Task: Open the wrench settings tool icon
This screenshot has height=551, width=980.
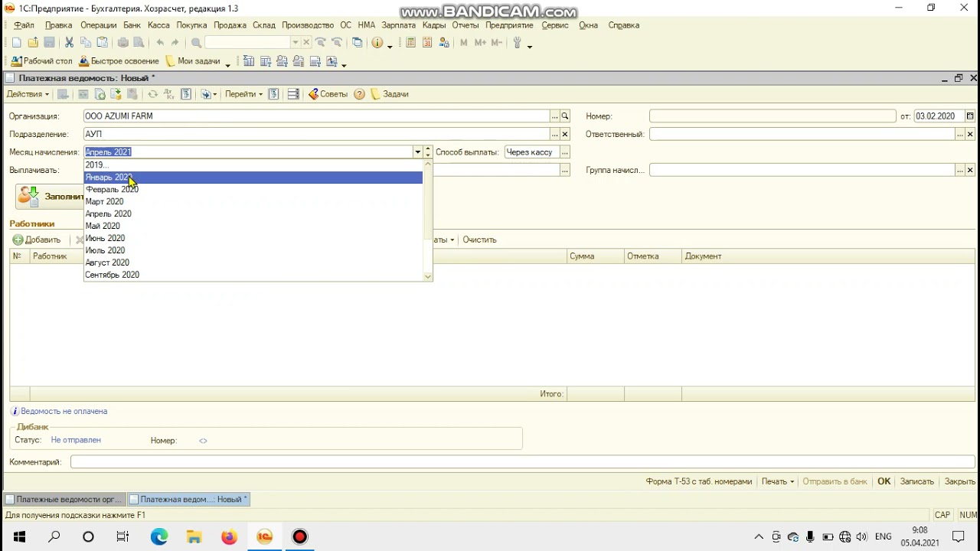Action: (518, 43)
